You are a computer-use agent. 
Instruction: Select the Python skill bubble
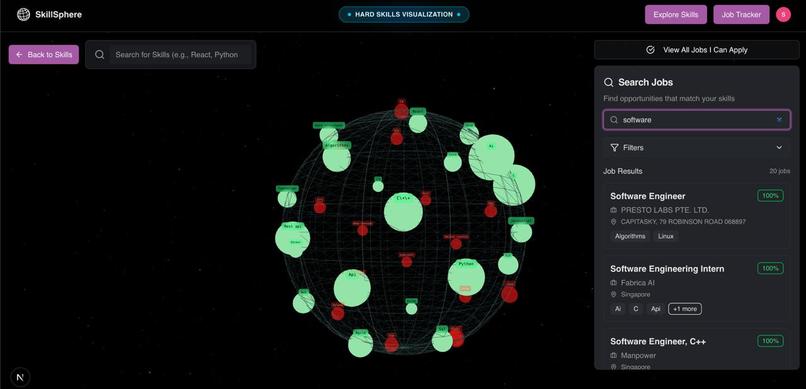(x=466, y=277)
